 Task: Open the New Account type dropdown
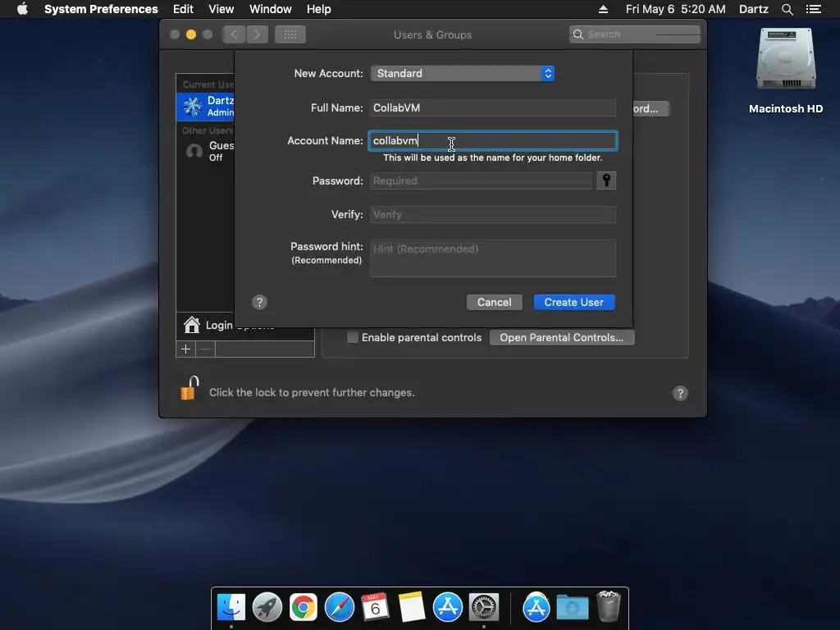[463, 73]
